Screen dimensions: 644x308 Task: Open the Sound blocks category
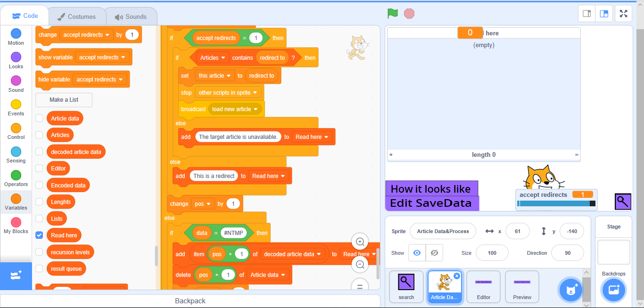pos(16,84)
